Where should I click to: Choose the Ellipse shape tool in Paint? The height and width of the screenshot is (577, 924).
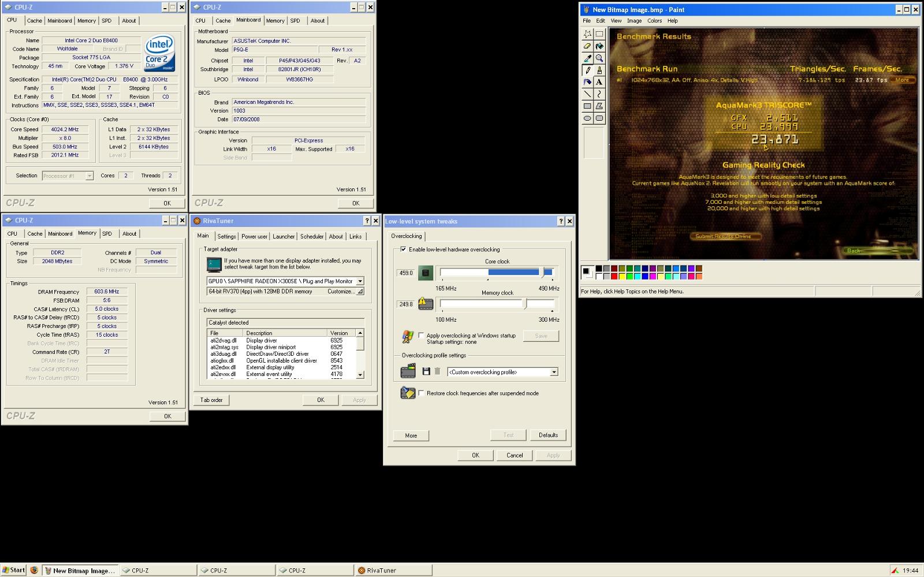(x=587, y=118)
